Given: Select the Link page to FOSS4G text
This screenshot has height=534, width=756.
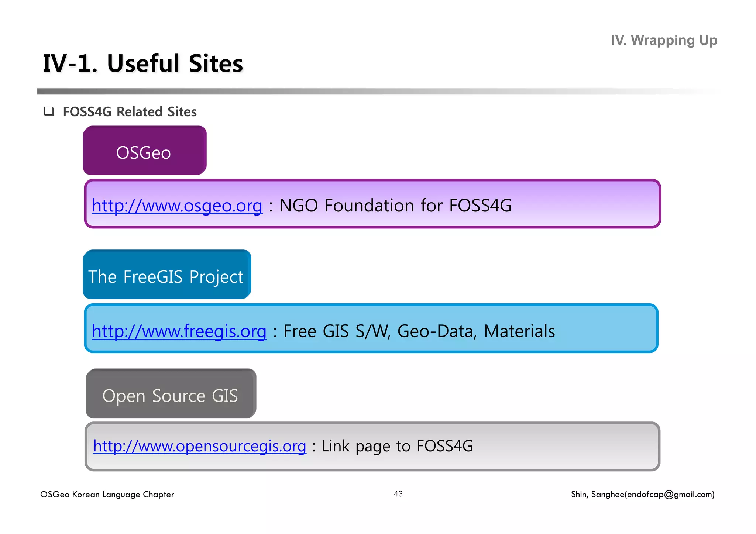Looking at the screenshot, I should (397, 446).
